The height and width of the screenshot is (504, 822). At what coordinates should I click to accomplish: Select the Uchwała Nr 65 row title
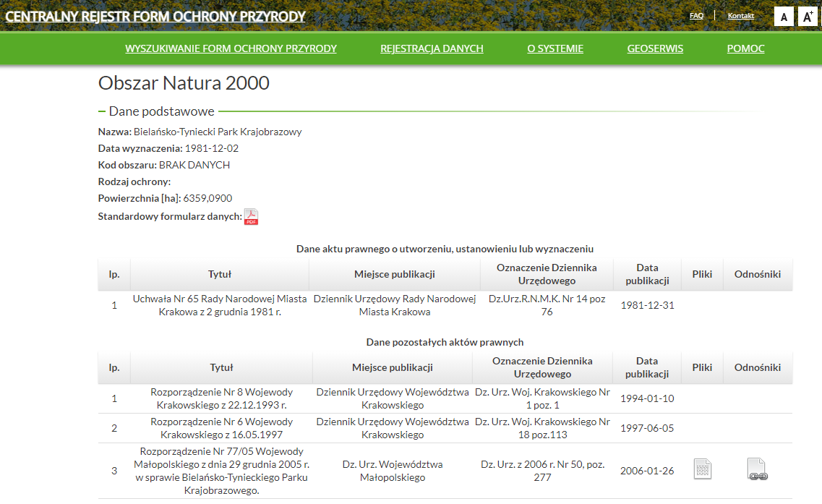click(x=219, y=305)
